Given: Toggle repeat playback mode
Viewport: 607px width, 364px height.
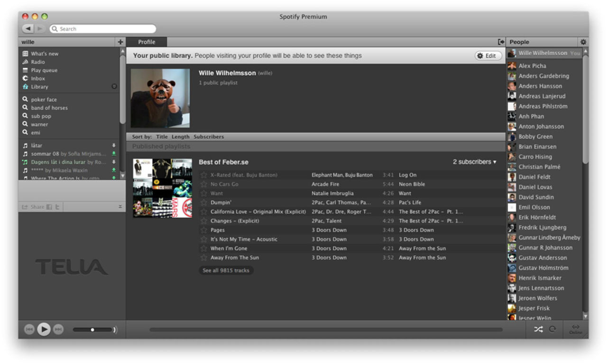Looking at the screenshot, I should point(552,329).
